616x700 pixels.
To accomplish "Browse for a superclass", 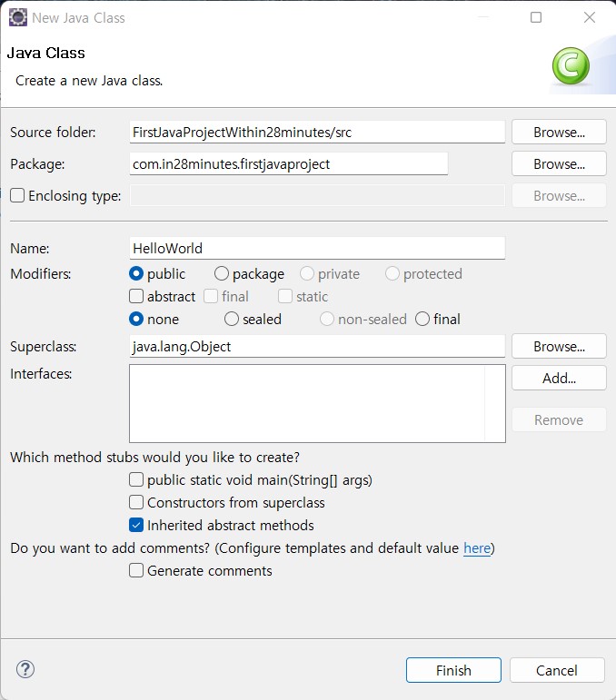I will (558, 346).
